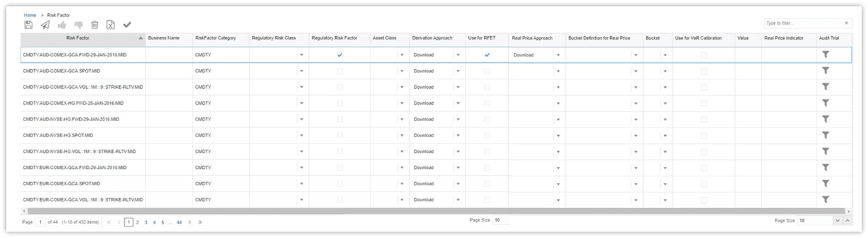Viewport: 868px width, 238px height.
Task: Check Regulatory Risk Factor for AUD-COMEX-GCA.SPOT row
Action: pos(340,71)
